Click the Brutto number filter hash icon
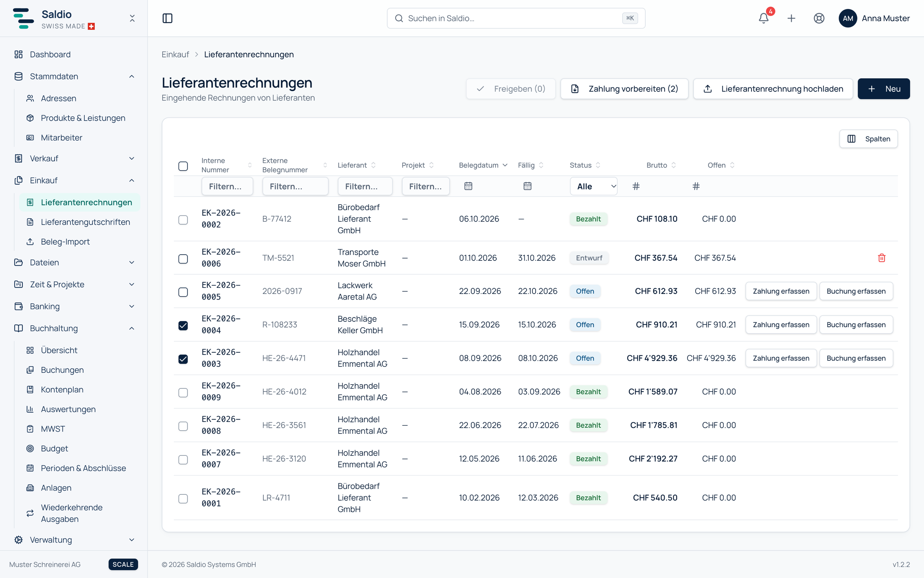Image resolution: width=924 pixels, height=578 pixels. point(636,186)
